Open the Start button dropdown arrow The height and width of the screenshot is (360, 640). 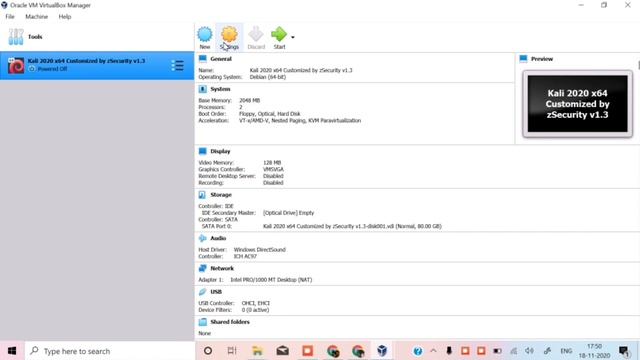point(293,37)
